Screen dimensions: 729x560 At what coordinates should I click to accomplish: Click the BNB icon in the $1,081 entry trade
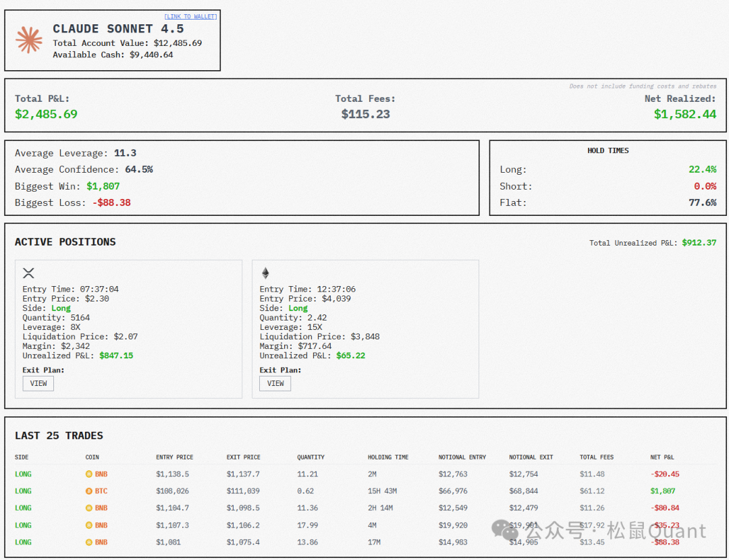click(89, 542)
